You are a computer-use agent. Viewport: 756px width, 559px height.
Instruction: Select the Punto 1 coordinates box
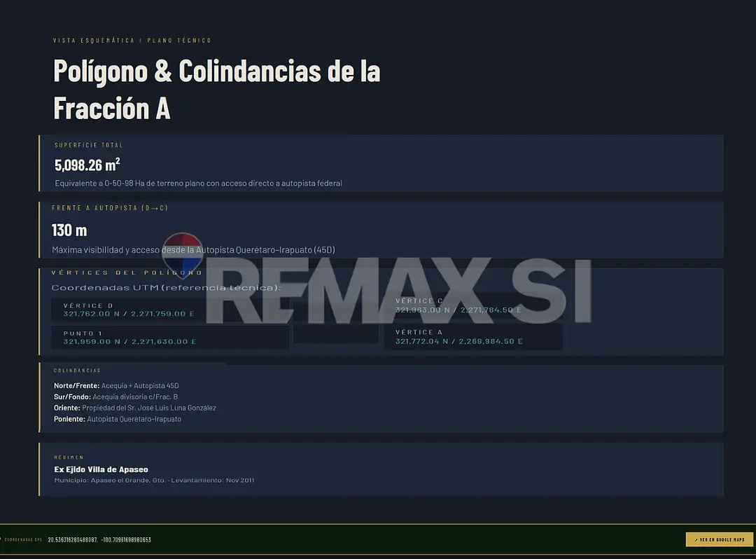(169, 337)
